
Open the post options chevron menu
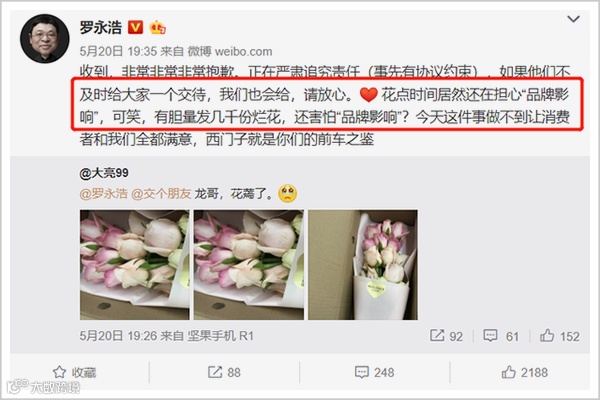pyautogui.click(x=573, y=19)
